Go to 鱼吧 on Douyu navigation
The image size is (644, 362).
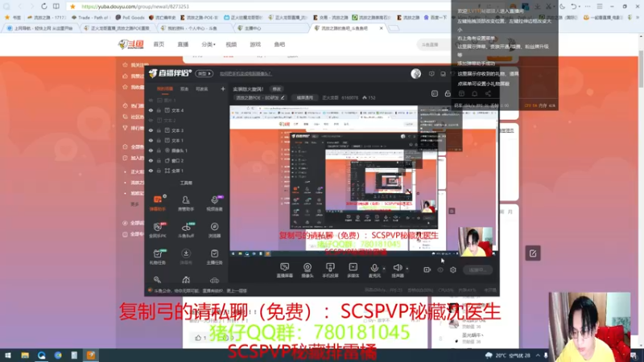tap(279, 44)
